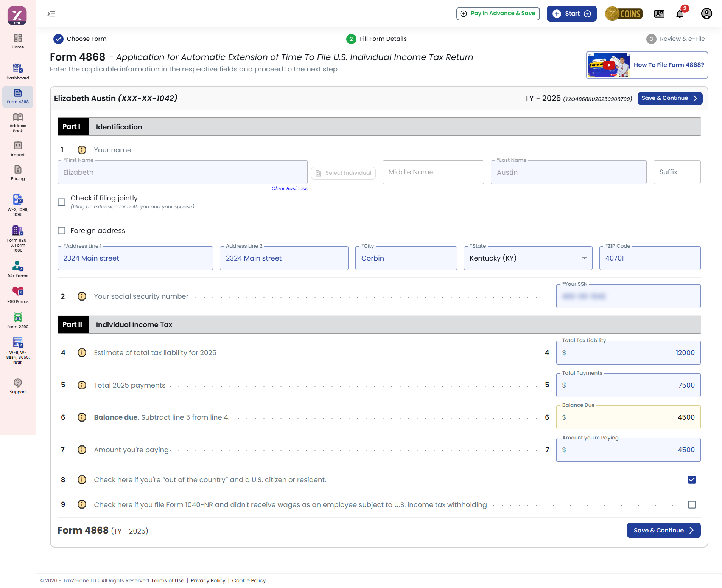Tick the Form 1040-NR checkbox
Viewport: 722px width, 588px height.
point(692,505)
